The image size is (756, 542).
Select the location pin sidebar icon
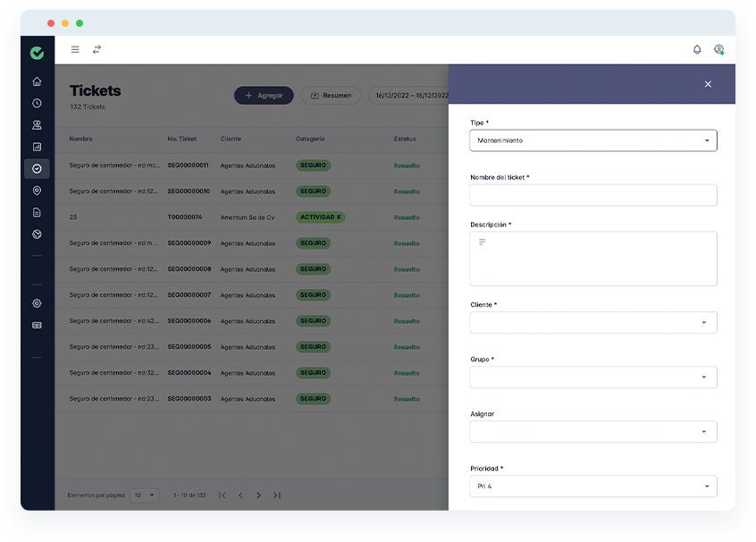(x=37, y=191)
